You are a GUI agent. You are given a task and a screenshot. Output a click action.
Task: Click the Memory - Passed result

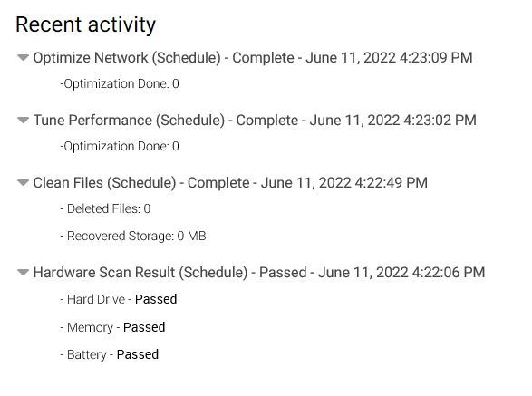(x=112, y=327)
